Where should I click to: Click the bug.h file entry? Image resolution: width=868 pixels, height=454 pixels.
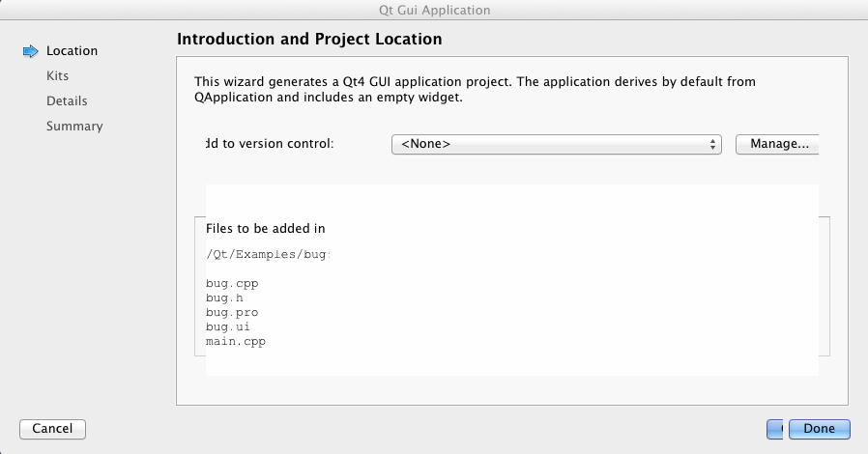coord(224,298)
